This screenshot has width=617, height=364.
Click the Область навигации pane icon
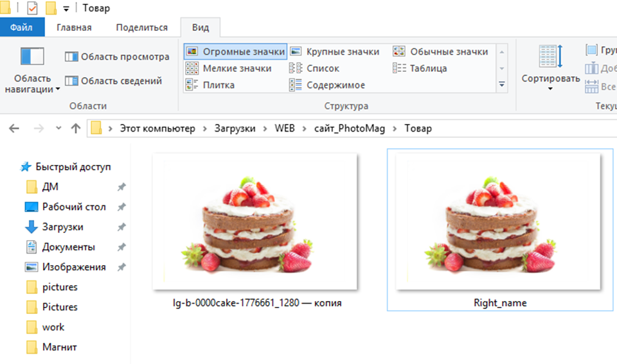(x=32, y=56)
